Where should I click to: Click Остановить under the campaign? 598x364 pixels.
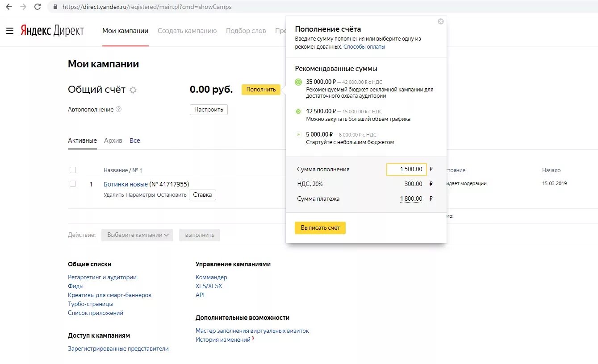coord(171,195)
